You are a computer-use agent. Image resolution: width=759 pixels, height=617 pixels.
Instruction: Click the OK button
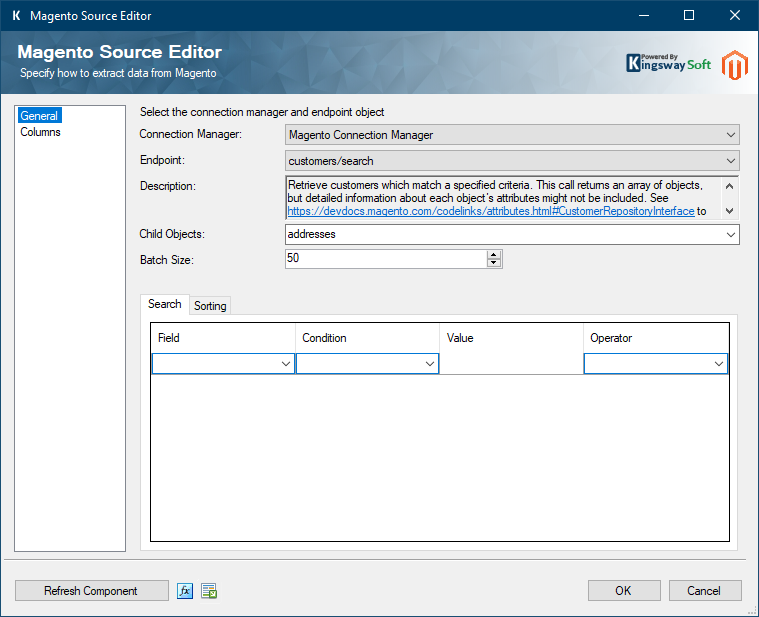click(x=623, y=591)
